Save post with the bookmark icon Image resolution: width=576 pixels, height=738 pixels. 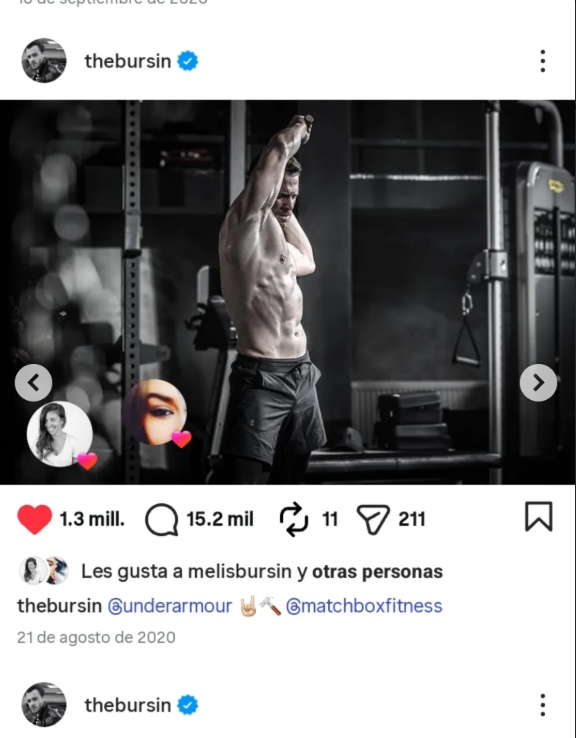pos(538,517)
